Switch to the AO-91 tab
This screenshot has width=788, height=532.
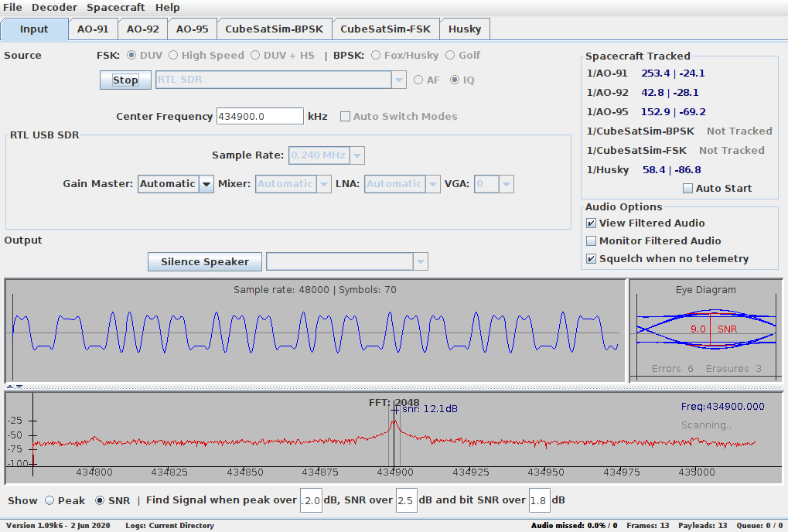(x=93, y=29)
